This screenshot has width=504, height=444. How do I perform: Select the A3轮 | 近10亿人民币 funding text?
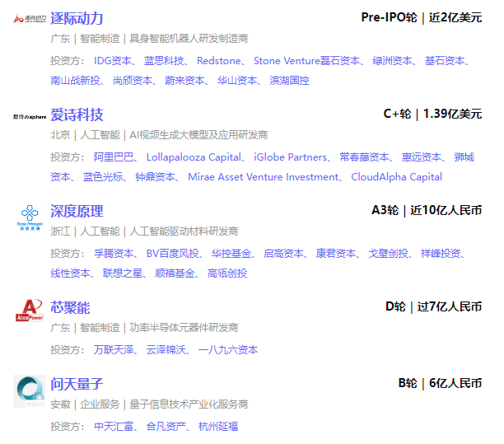(x=427, y=211)
